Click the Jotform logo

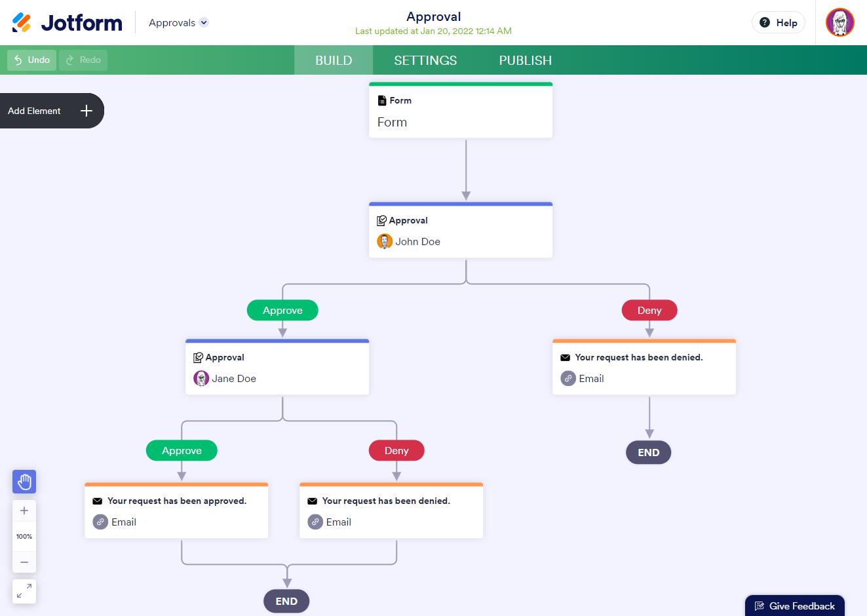coord(67,23)
